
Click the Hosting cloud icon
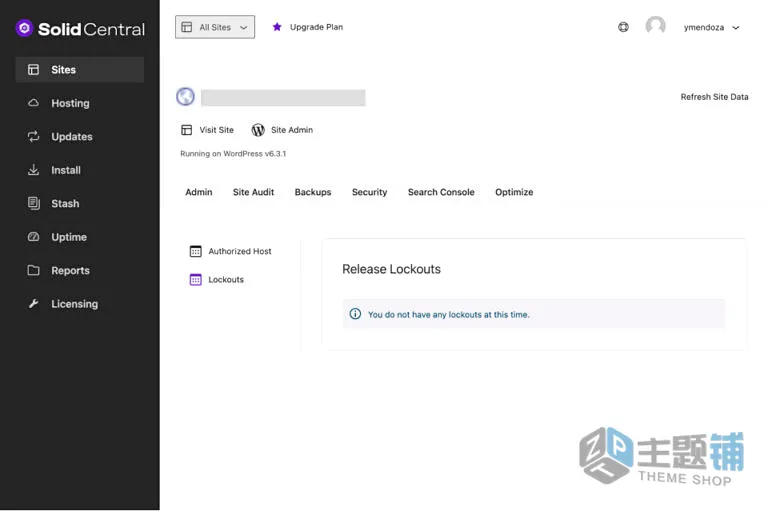click(x=33, y=103)
